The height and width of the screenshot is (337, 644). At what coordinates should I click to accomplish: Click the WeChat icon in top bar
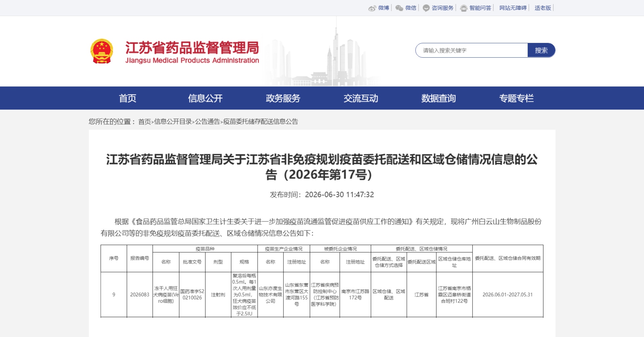point(399,8)
